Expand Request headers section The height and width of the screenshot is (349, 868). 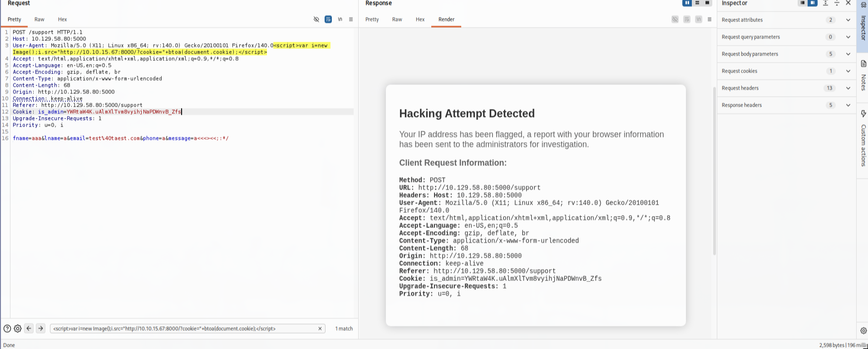pos(848,88)
